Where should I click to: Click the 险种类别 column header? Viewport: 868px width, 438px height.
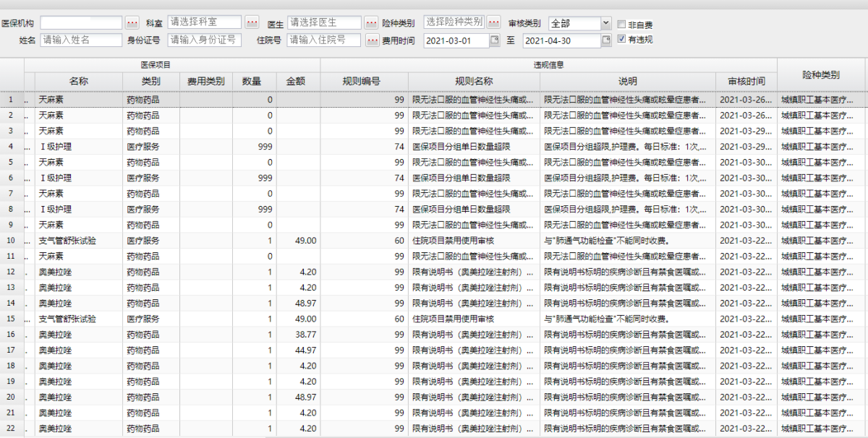point(821,75)
